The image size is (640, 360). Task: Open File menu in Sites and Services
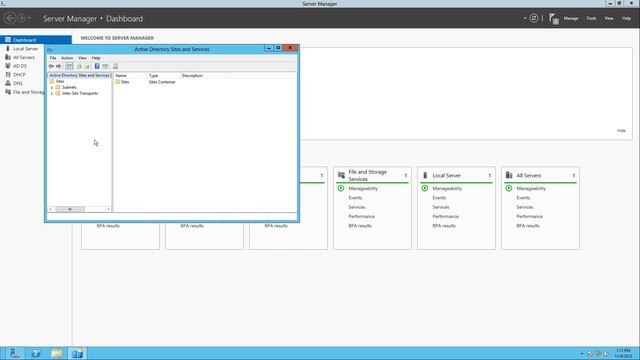pyautogui.click(x=53, y=58)
